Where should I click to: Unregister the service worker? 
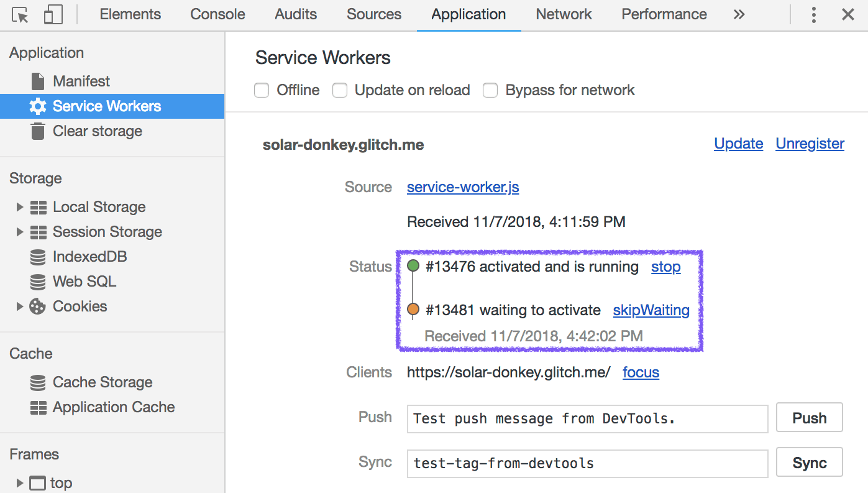pos(809,144)
